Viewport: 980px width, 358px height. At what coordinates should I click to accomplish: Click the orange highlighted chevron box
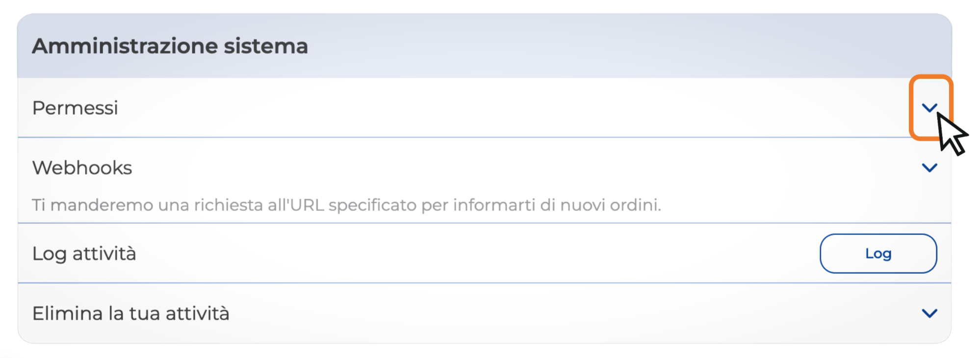(x=929, y=107)
